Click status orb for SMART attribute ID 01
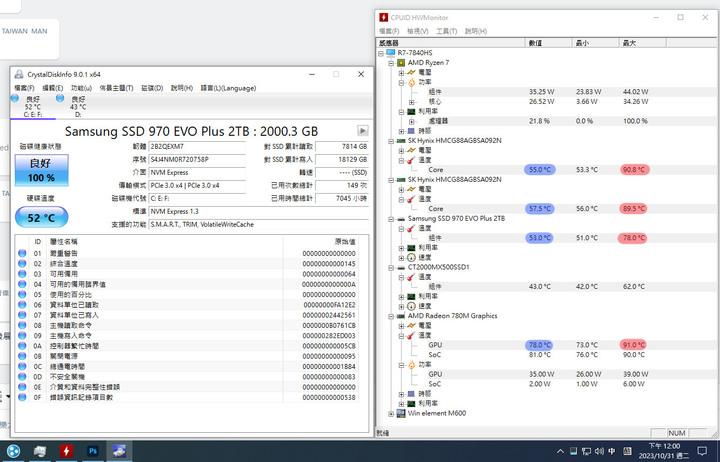This screenshot has width=720, height=462. [22, 253]
